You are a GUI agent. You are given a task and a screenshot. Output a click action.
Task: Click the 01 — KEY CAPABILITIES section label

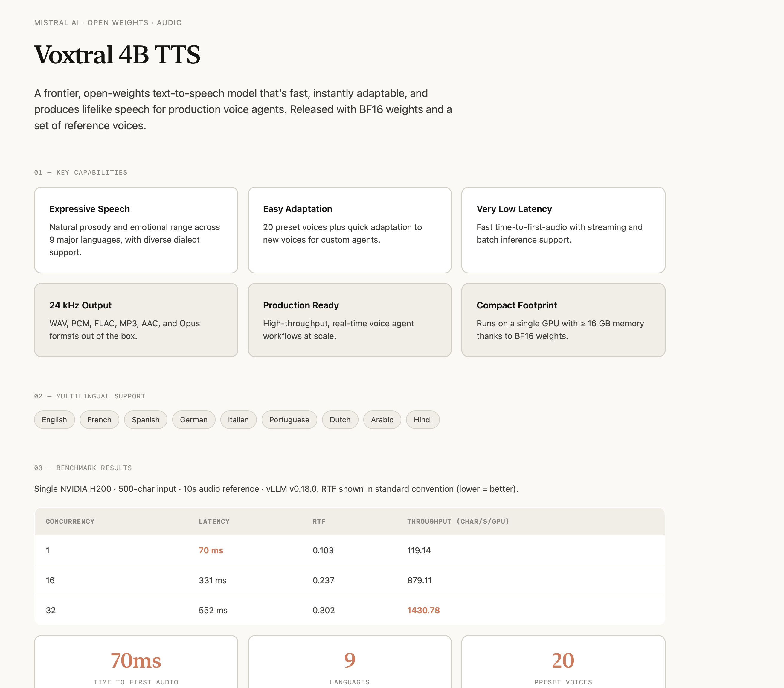point(80,172)
